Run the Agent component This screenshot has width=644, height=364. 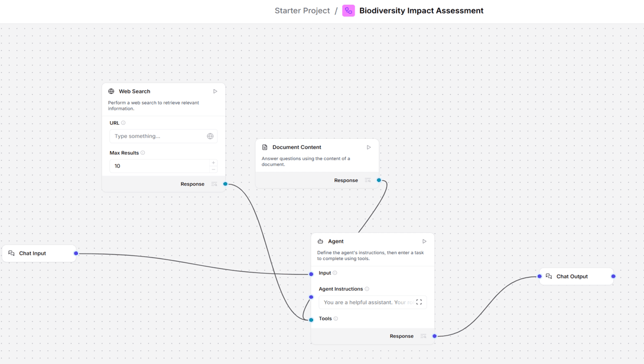point(424,241)
